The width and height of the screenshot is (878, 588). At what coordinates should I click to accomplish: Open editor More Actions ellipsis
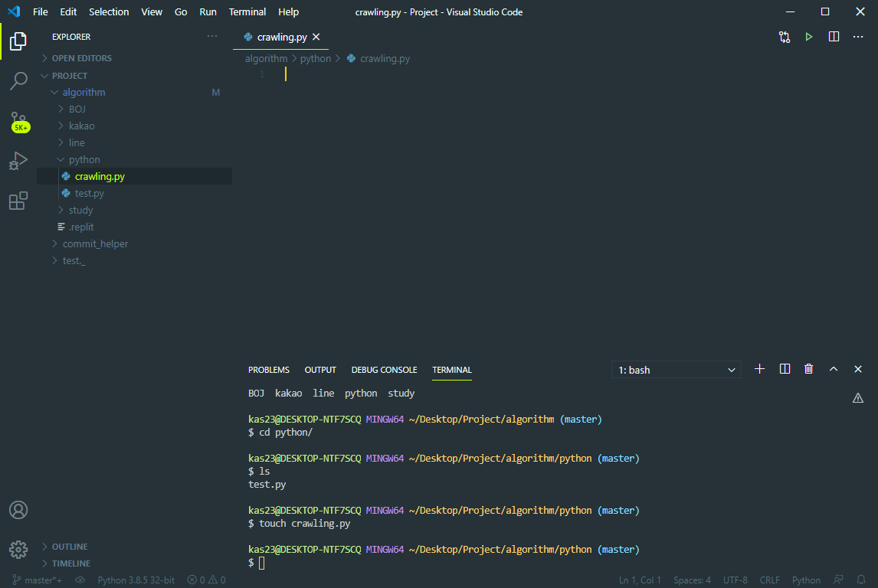(858, 37)
